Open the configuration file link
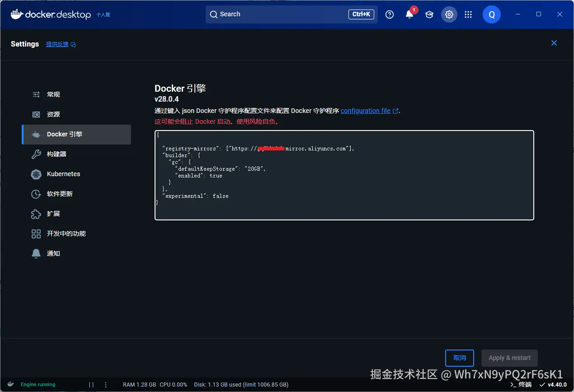 coord(366,111)
